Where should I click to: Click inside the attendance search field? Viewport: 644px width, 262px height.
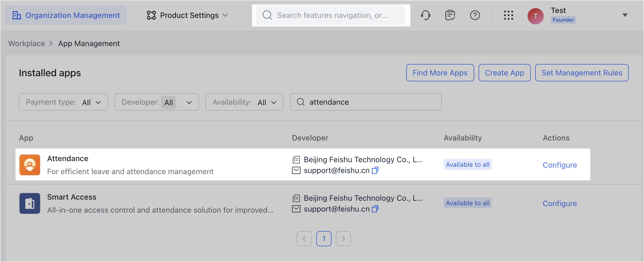point(366,102)
